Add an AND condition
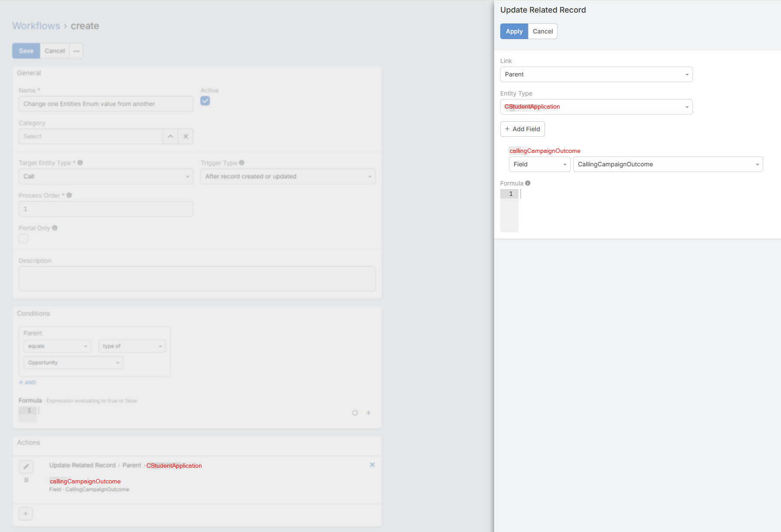 pos(27,383)
